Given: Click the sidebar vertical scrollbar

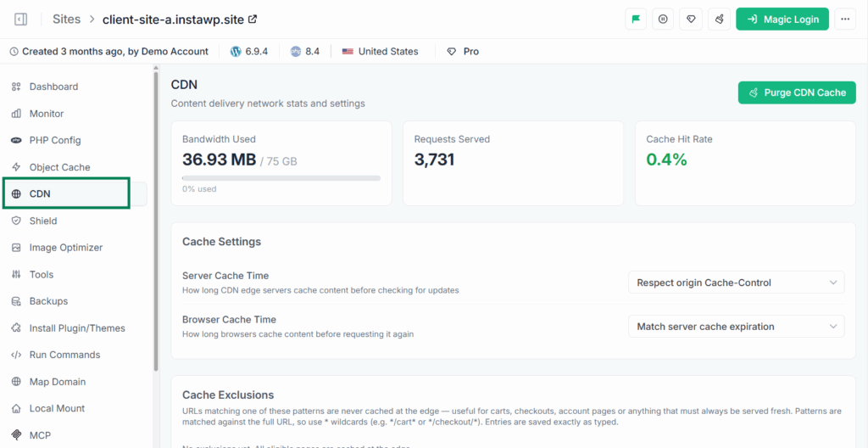Looking at the screenshot, I should click(x=156, y=221).
